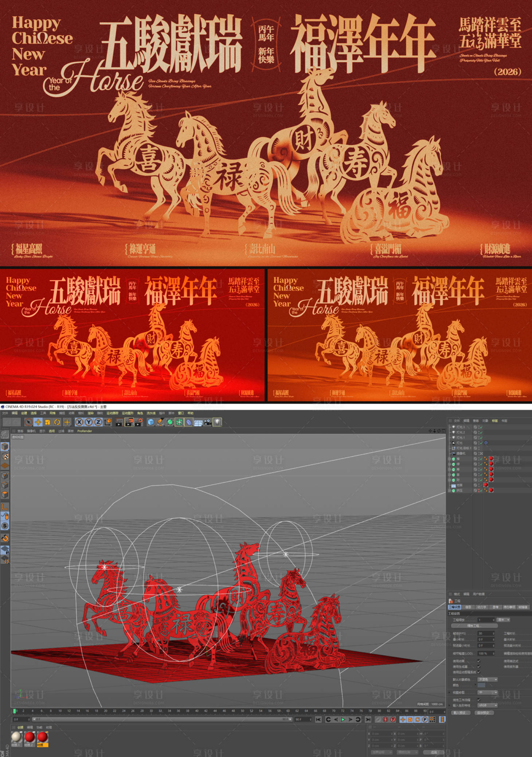
Task: Enable Snap magnet icon in left palette
Action: point(5,538)
